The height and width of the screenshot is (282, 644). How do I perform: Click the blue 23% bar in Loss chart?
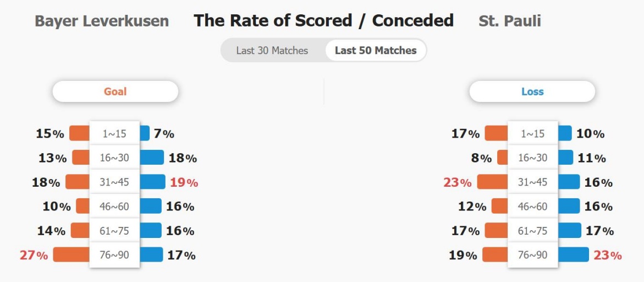[x=574, y=255]
